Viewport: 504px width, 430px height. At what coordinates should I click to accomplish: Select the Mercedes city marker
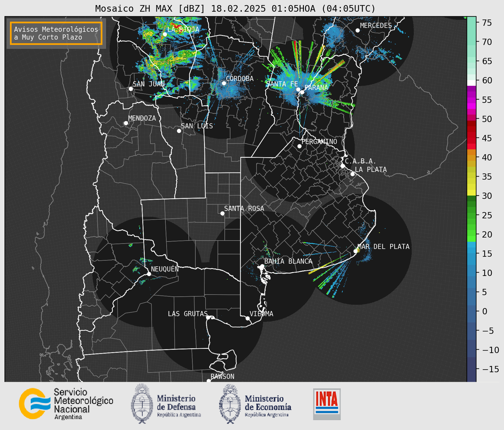(358, 31)
